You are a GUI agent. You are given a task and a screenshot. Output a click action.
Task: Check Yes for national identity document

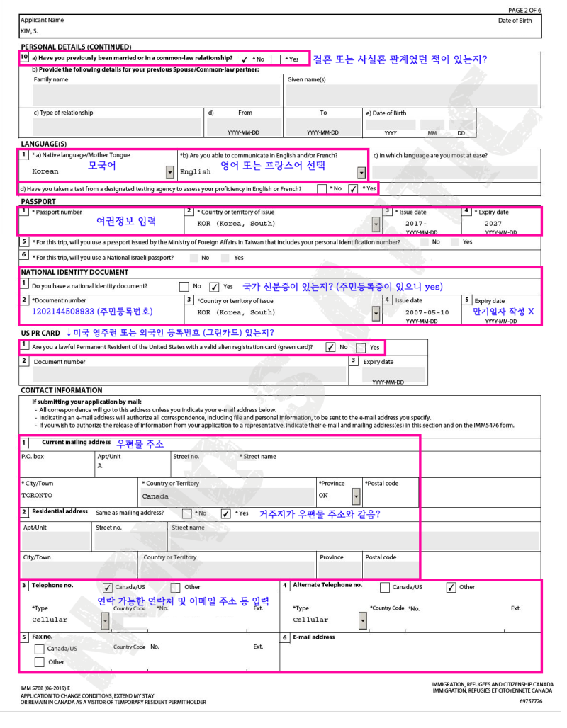point(214,287)
